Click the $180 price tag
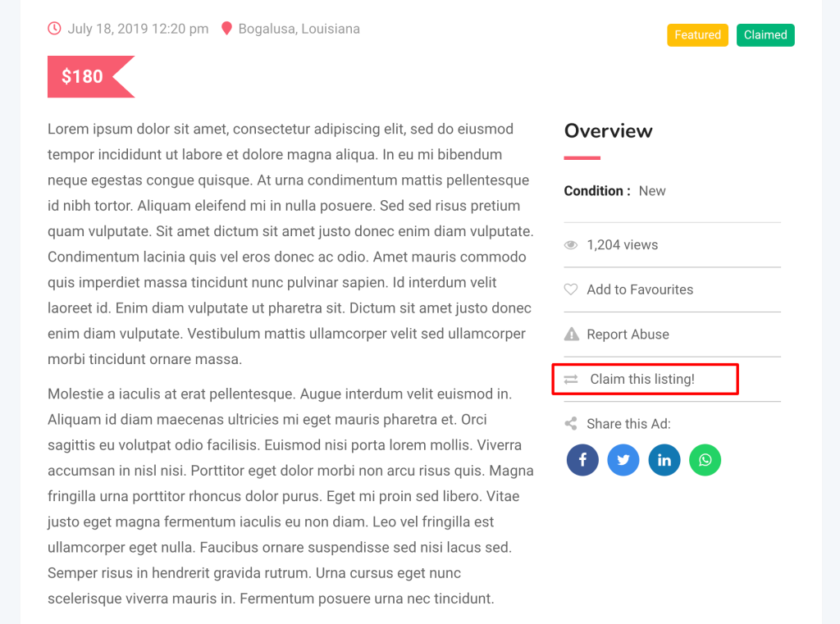The image size is (840, 624). [x=90, y=76]
